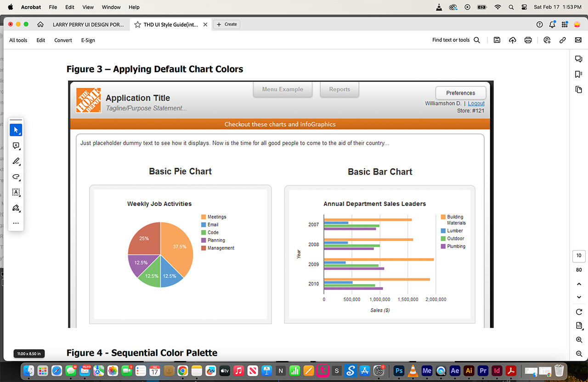Click the Save file icon
Image resolution: width=588 pixels, height=382 pixels.
[497, 40]
